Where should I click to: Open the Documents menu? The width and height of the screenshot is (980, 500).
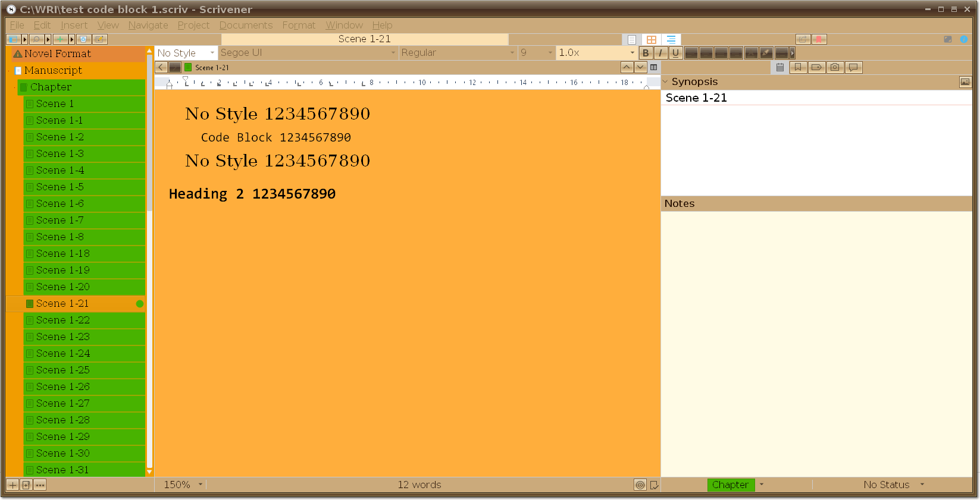246,25
